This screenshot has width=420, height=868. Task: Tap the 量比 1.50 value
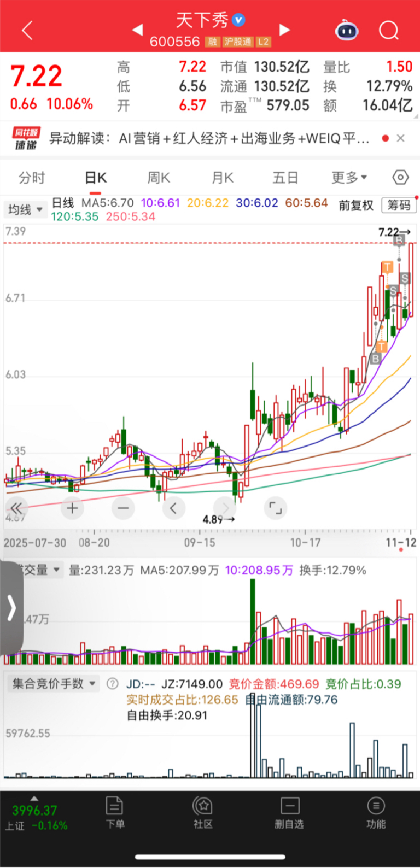[399, 67]
